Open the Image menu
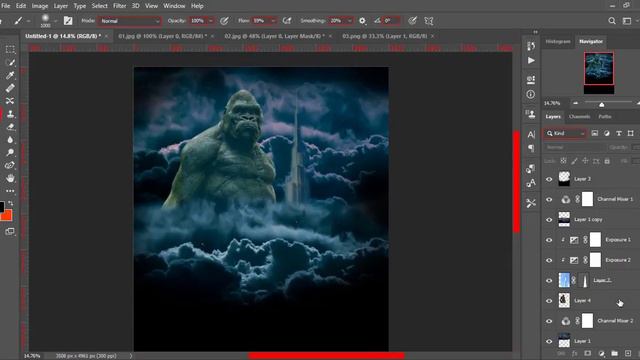The width and height of the screenshot is (640, 360). pyautogui.click(x=40, y=6)
